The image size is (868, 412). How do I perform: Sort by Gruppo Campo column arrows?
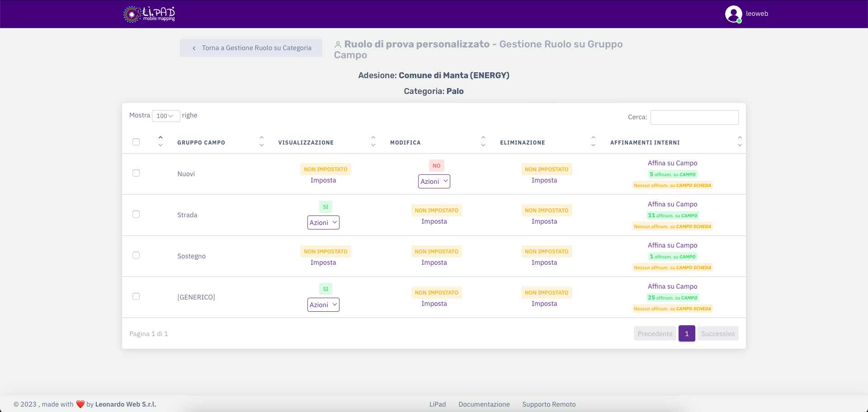261,142
